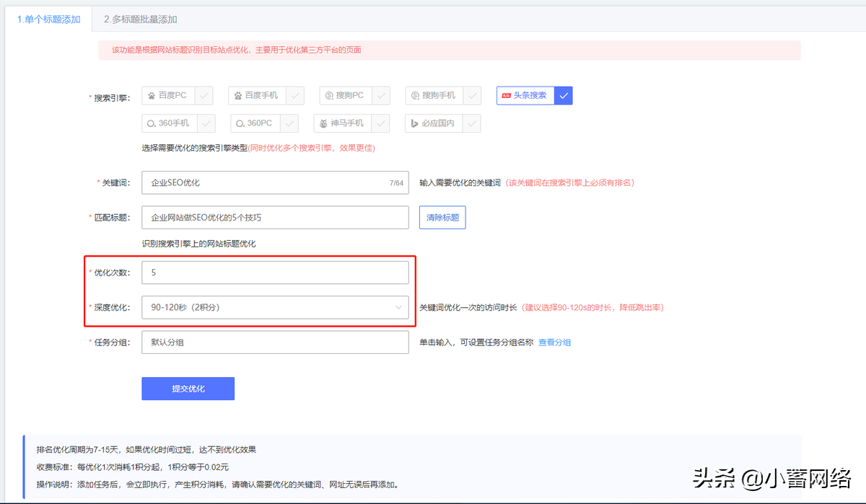This screenshot has height=504, width=866.
Task: Focus the 优化次数 number field
Action: (x=275, y=273)
